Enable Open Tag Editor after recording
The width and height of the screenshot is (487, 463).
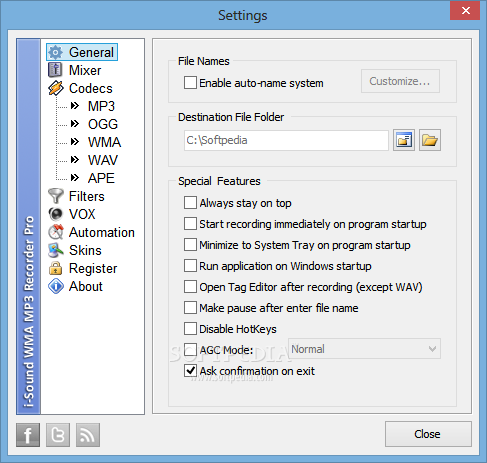point(190,287)
